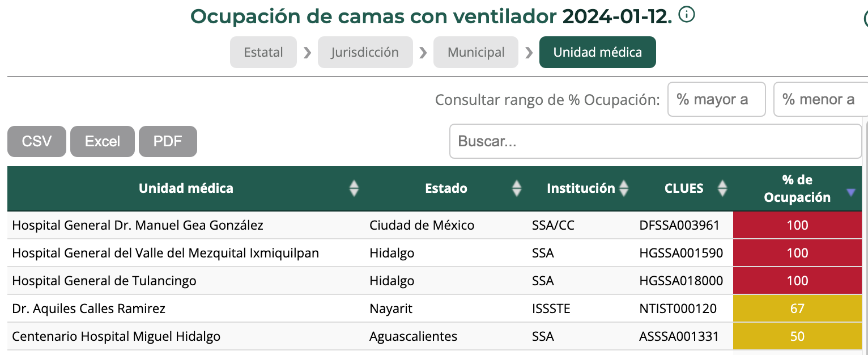Export table as CSV
This screenshot has width=868, height=355.
coord(37,141)
